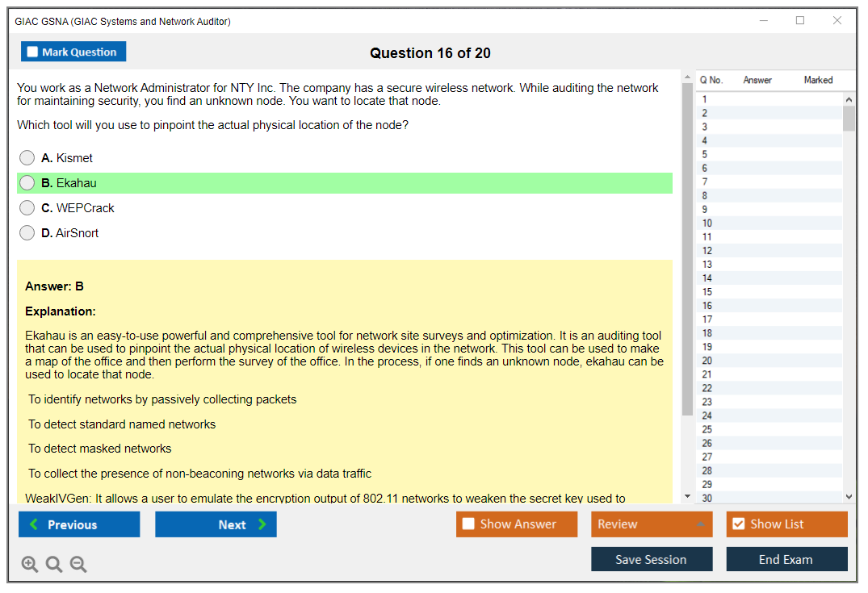Screen dimensions: 868x593
Task: Click the question list scroll up arrow
Action: click(849, 99)
